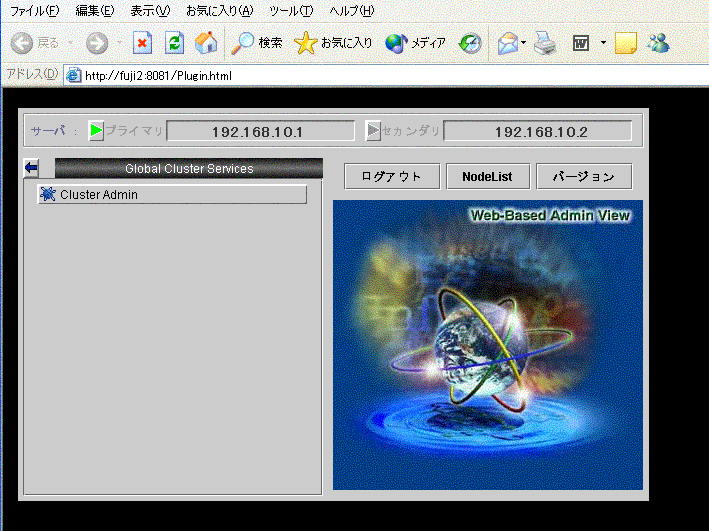Click the Print printer icon

tap(545, 43)
